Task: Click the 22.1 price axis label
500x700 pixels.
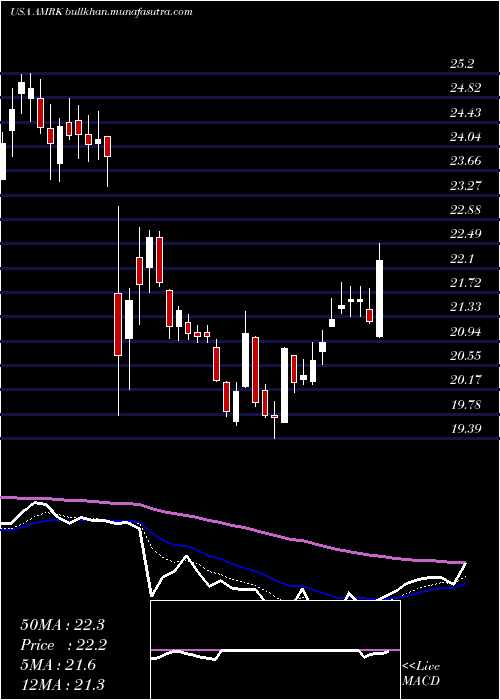Action: [x=461, y=258]
